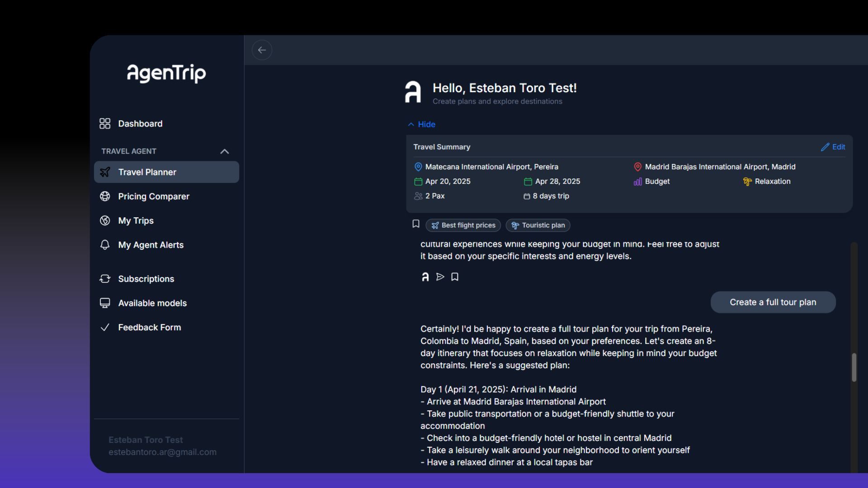Open My Agent Alerts via the bell icon

pos(105,245)
